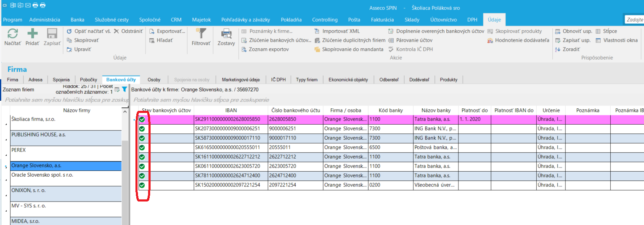
Task: Click the Exportovať command
Action: tap(167, 31)
